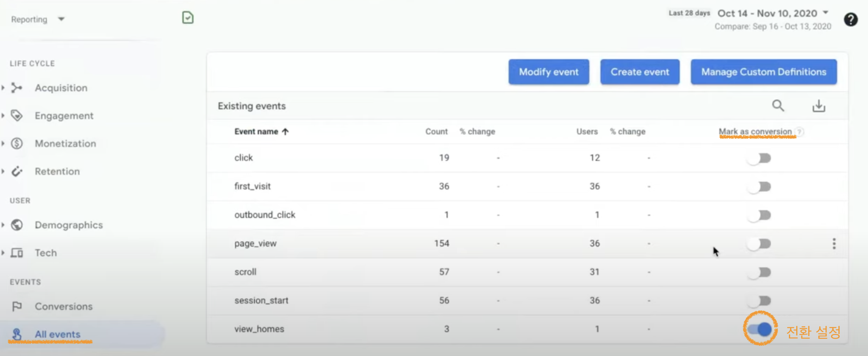Screen dimensions: 868x356
Task: Click the Monetization dollar icon
Action: click(x=17, y=144)
